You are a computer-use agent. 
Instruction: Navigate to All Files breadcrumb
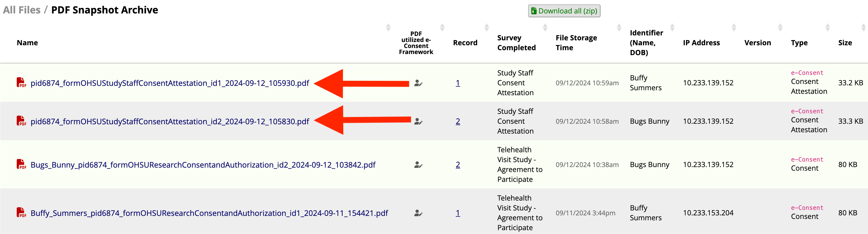click(x=22, y=10)
